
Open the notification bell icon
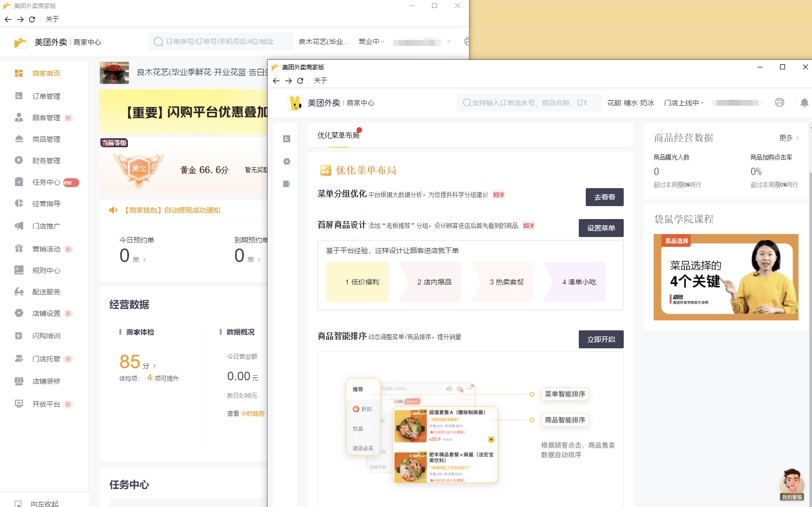[804, 102]
